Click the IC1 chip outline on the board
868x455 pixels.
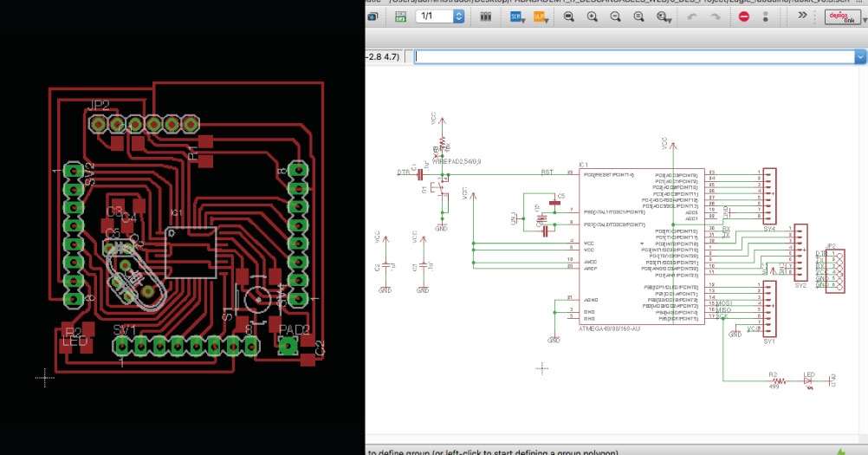click(x=191, y=252)
